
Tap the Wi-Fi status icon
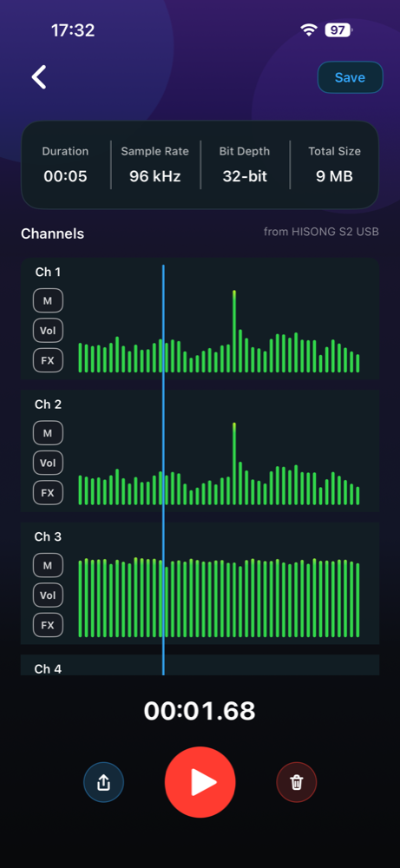[x=308, y=30]
